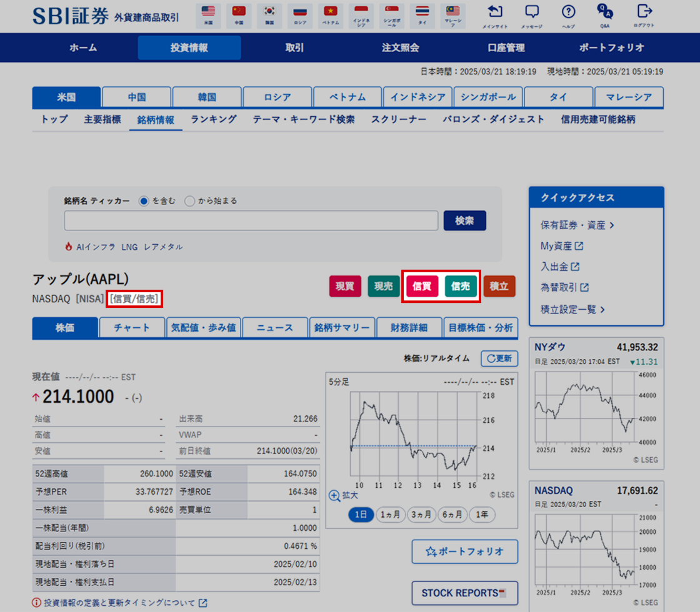Select the Malaysia flag icon

(452, 15)
